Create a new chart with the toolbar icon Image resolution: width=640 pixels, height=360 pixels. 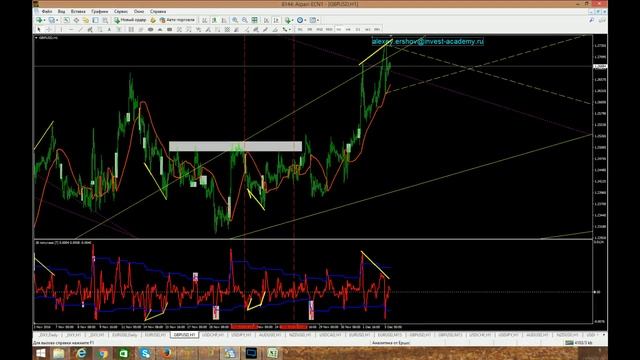point(38,20)
